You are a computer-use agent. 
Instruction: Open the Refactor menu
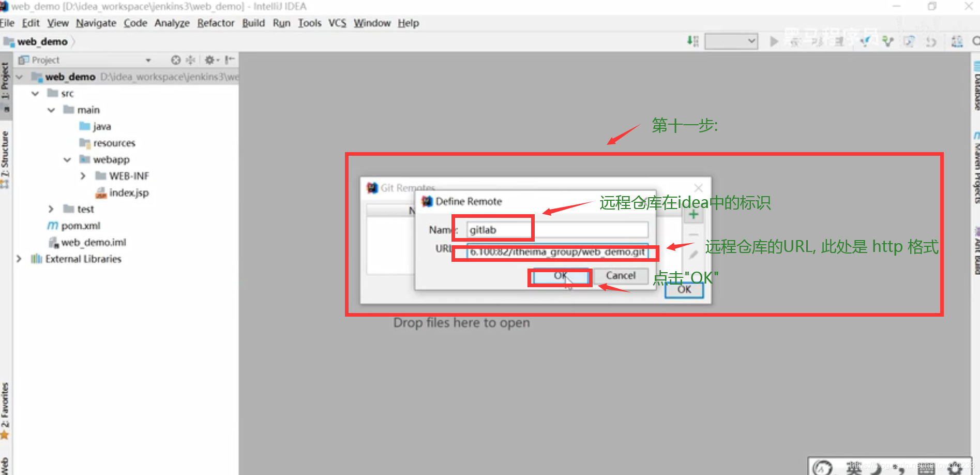[x=216, y=23]
